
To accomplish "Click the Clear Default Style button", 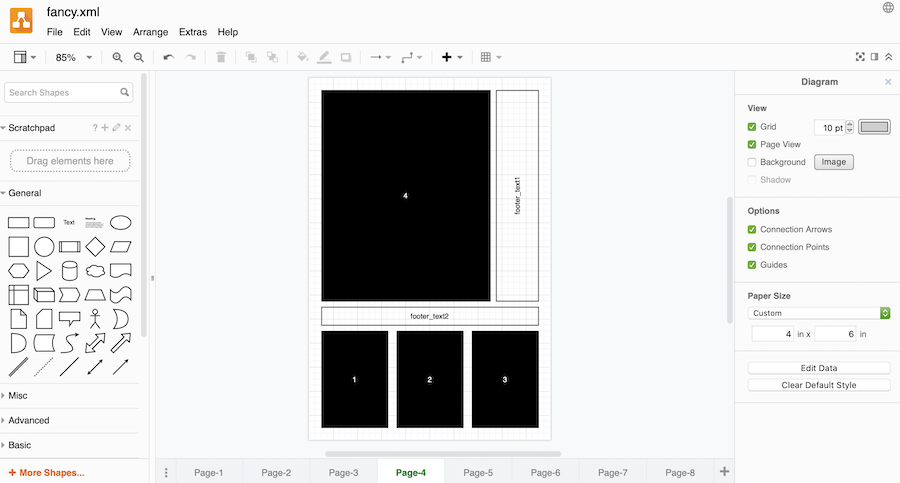I will pyautogui.click(x=818, y=385).
